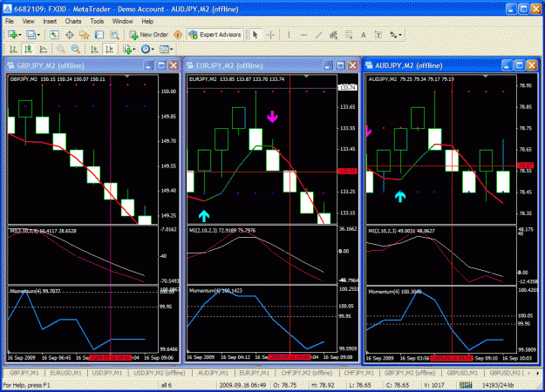Viewport: 545px width, 392px height.
Task: Switch to the CHFJPY,M1 chart tab
Action: (358, 373)
